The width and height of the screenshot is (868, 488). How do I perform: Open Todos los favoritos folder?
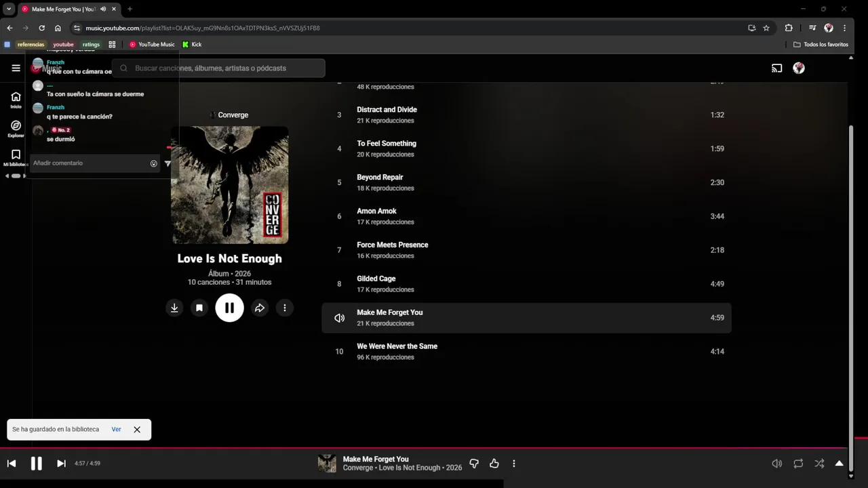pos(821,45)
